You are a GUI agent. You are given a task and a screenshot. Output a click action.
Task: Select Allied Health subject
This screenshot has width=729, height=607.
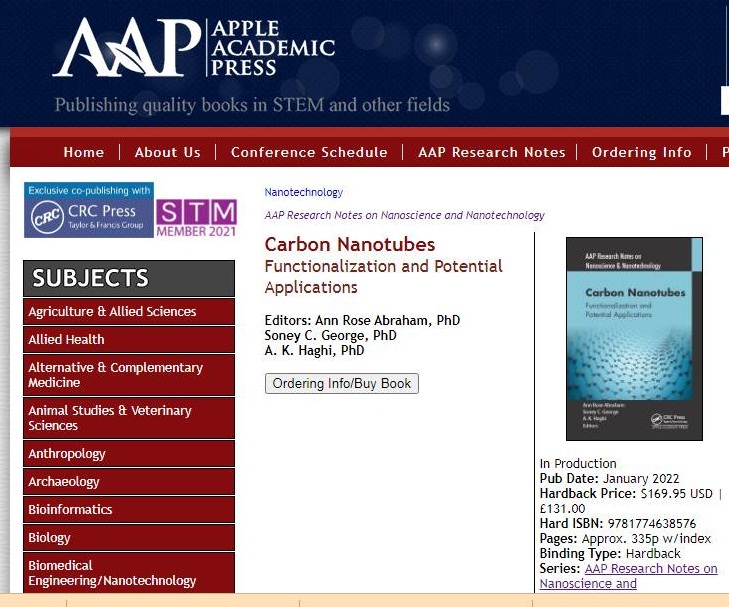tap(129, 339)
